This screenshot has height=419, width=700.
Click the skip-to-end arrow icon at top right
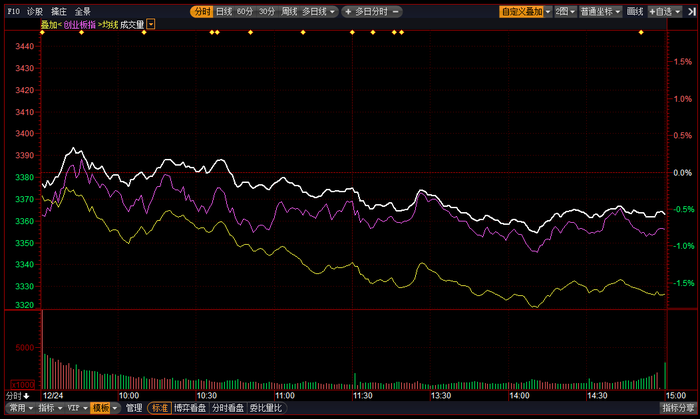(x=691, y=12)
